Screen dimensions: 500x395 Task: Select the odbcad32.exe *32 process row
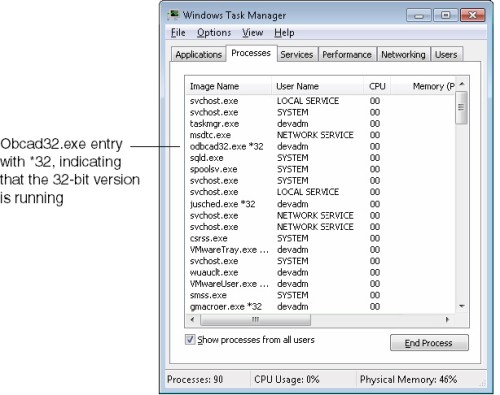point(320,146)
